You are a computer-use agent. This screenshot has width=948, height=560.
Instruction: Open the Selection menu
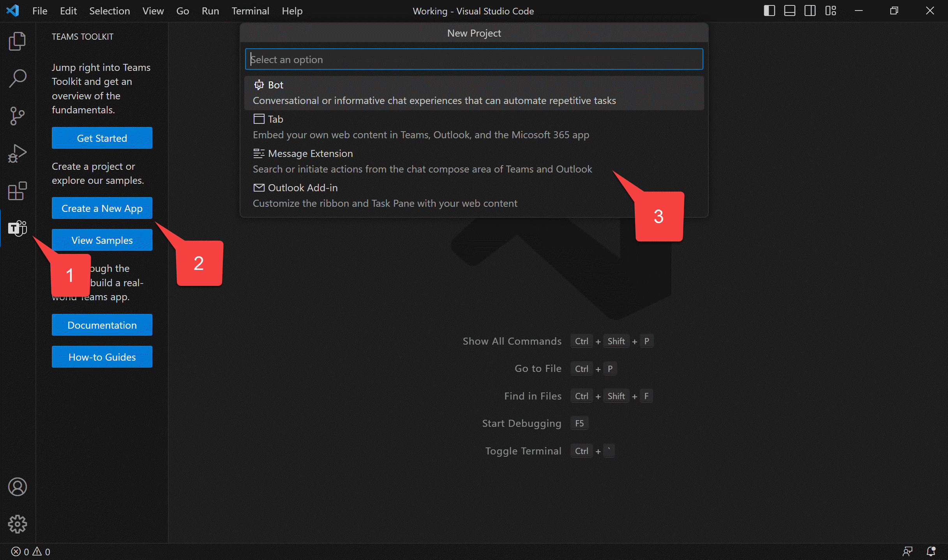pyautogui.click(x=109, y=11)
